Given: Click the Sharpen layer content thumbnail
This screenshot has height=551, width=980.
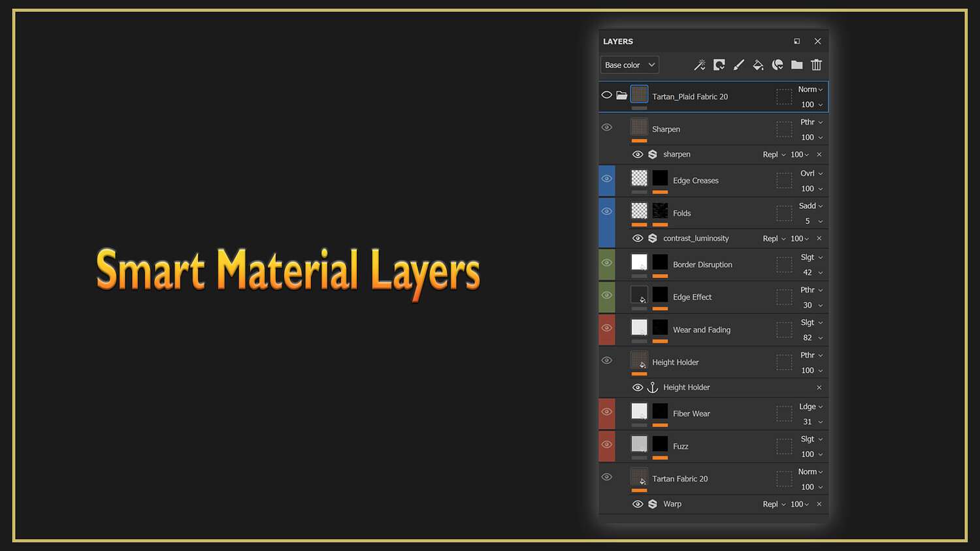Looking at the screenshot, I should tap(640, 127).
